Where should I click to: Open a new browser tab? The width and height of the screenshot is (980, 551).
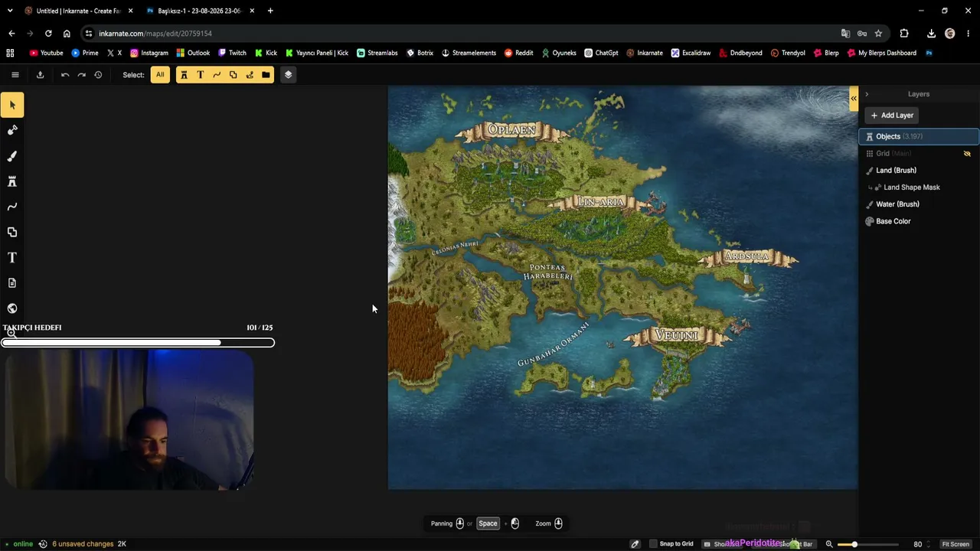(270, 11)
